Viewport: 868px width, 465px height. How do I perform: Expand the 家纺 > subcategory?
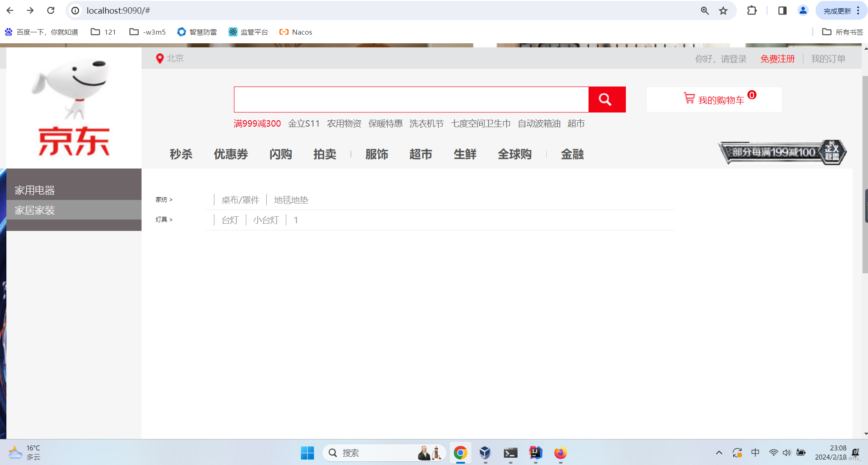pyautogui.click(x=164, y=199)
